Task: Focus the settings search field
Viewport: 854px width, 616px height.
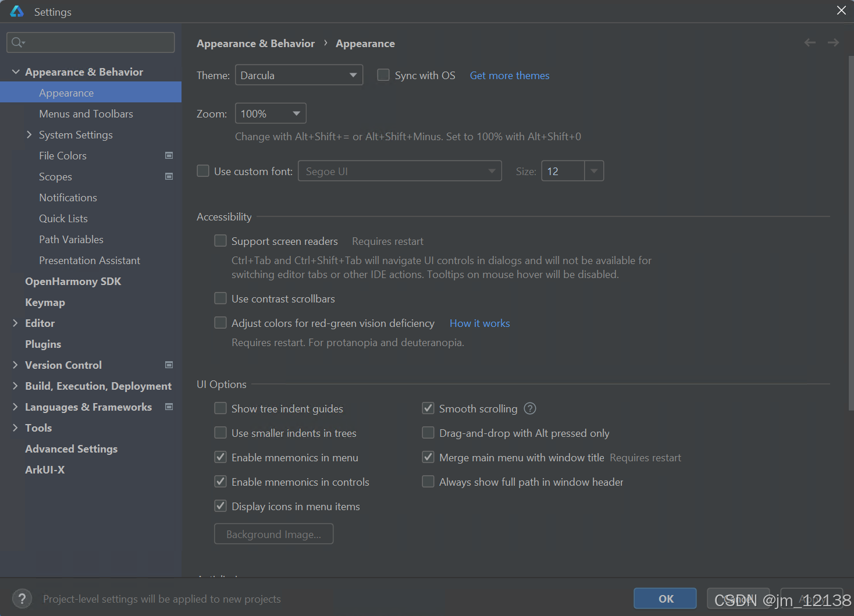Action: tap(91, 42)
